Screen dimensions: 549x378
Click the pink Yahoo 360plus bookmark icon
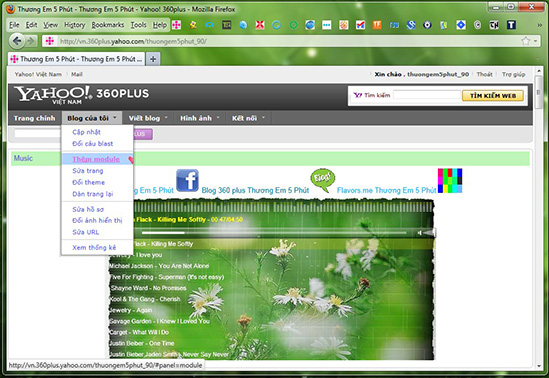click(176, 25)
